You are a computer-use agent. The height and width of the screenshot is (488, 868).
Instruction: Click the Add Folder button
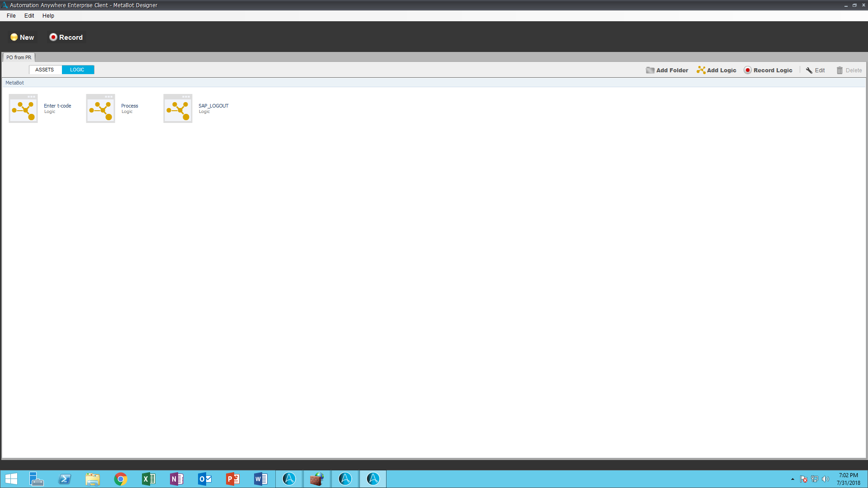click(667, 70)
